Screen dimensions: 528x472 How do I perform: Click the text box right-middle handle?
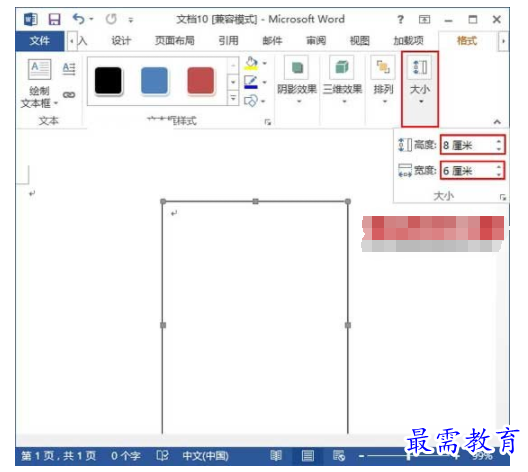[x=348, y=325]
